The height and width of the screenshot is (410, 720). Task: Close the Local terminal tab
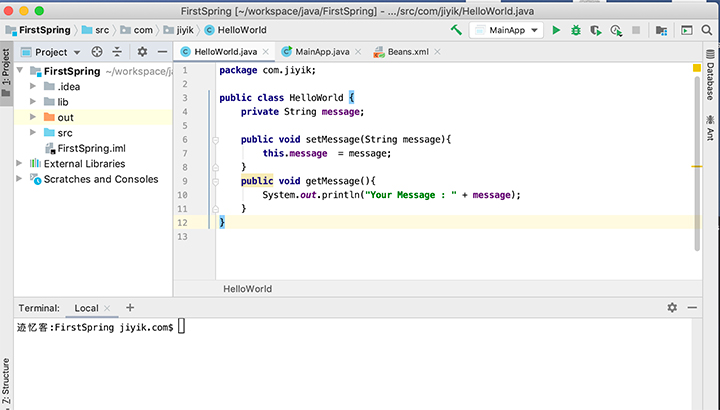pyautogui.click(x=107, y=308)
